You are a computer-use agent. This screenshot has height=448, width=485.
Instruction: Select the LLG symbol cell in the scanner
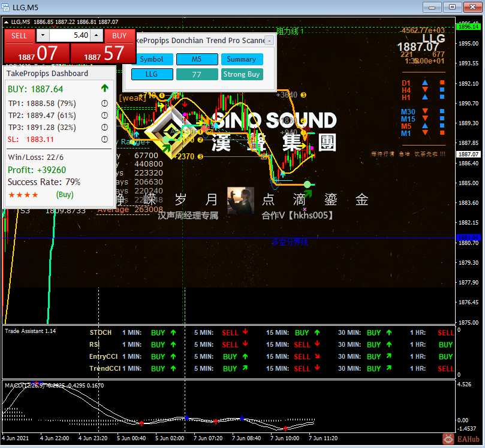152,74
